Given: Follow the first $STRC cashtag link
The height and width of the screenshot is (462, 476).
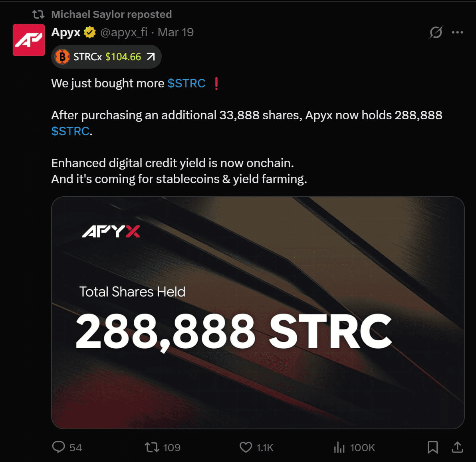Looking at the screenshot, I should click(186, 83).
